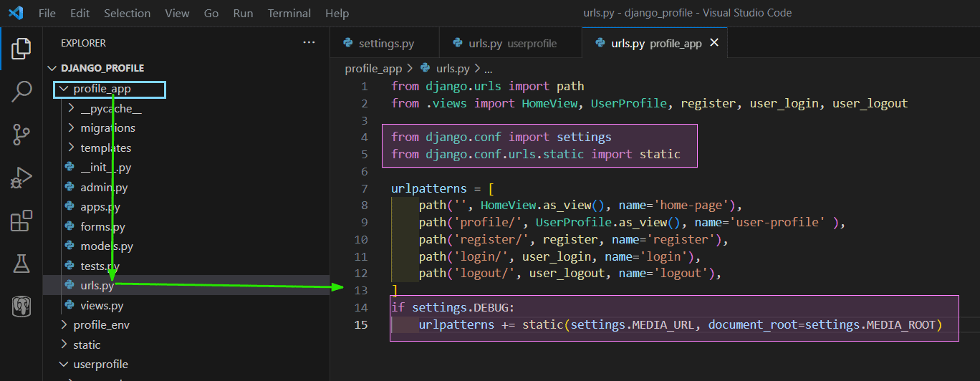Click Python icon in breadcrumb urls.py
Viewport: 980px width, 381px height.
(x=426, y=69)
